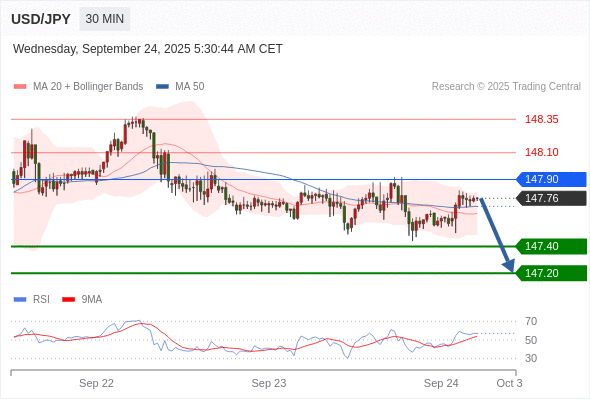
Task: Click the green 147.20 support price tag
Action: click(x=551, y=273)
